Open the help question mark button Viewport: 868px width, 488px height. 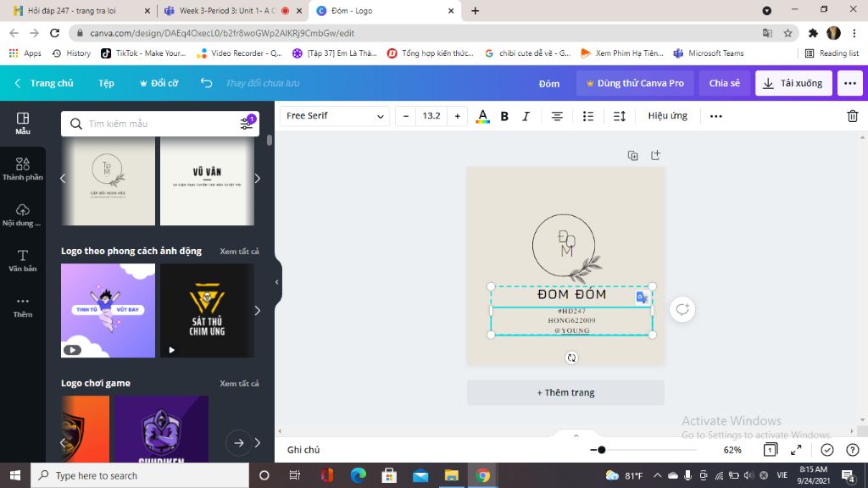853,450
